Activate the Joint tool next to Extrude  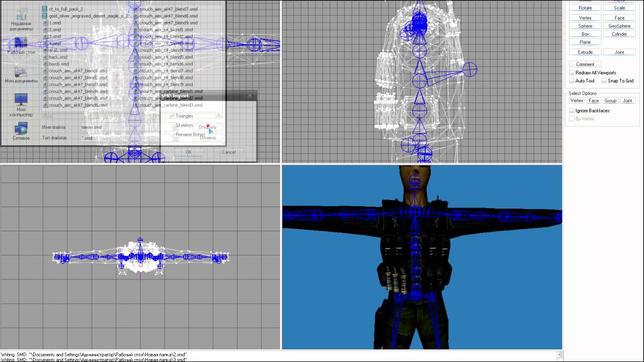pyautogui.click(x=619, y=52)
